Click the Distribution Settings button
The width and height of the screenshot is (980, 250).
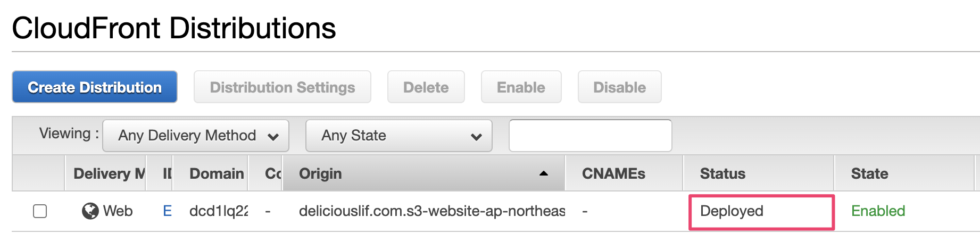[x=282, y=87]
